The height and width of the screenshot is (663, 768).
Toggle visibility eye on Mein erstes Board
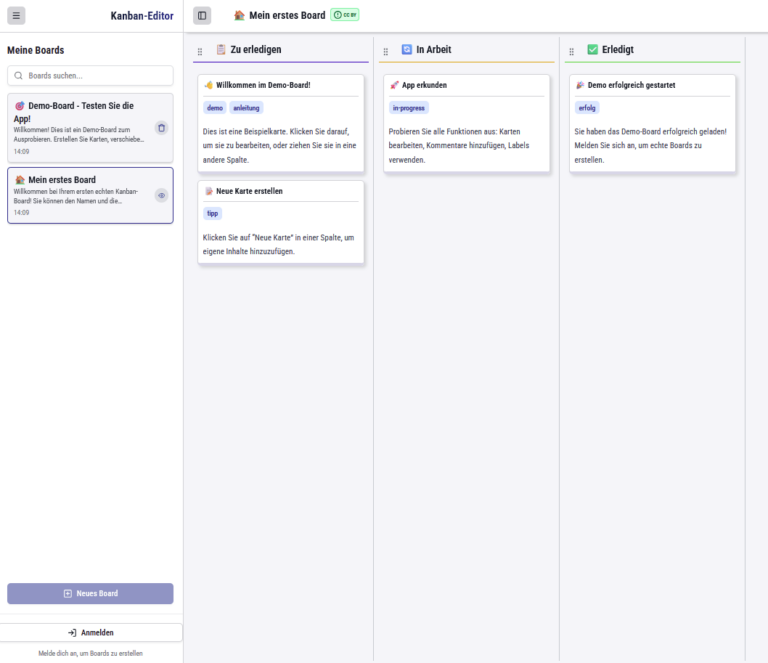pyautogui.click(x=162, y=195)
